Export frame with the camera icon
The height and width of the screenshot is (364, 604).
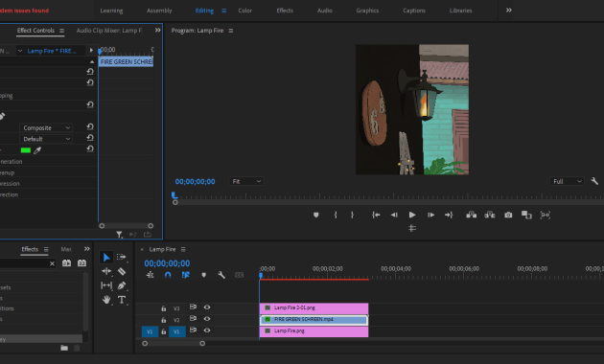508,215
